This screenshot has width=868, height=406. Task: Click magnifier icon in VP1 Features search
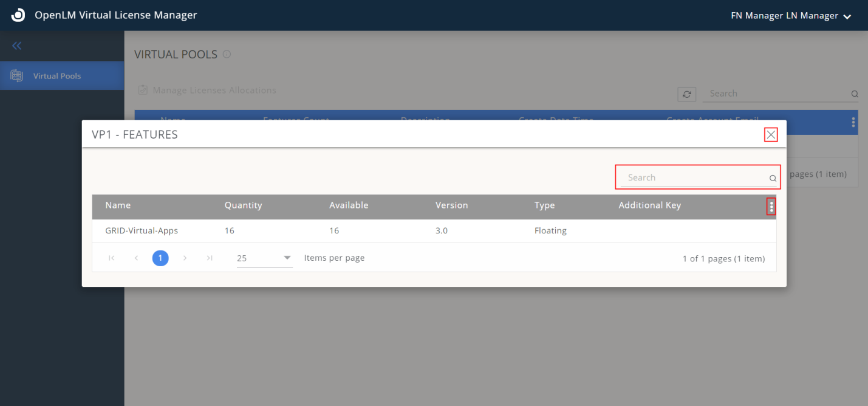pyautogui.click(x=773, y=179)
